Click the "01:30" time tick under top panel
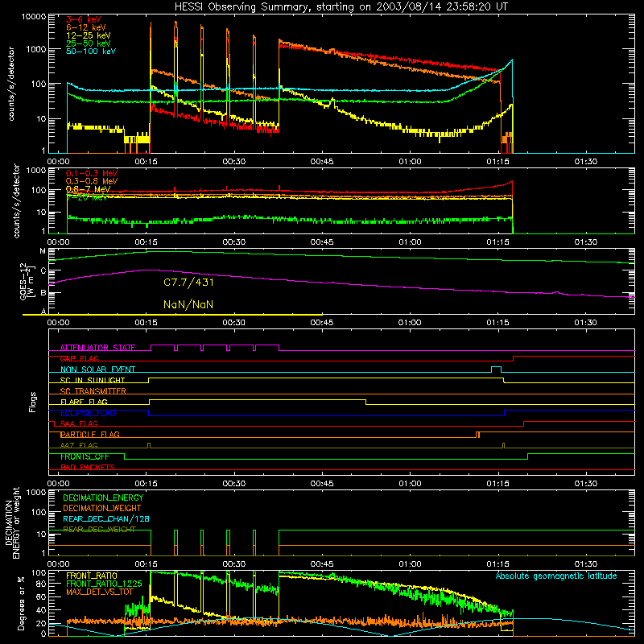The width and height of the screenshot is (644, 644). pyautogui.click(x=586, y=162)
